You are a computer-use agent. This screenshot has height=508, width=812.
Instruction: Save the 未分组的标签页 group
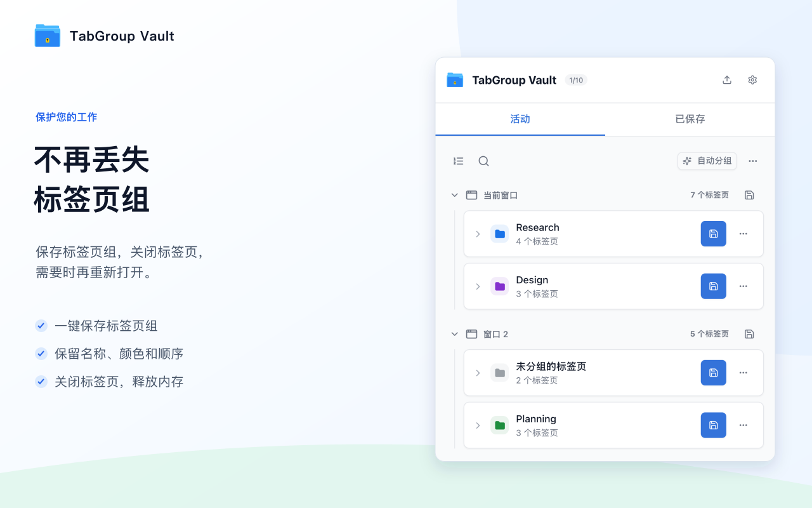[714, 373]
